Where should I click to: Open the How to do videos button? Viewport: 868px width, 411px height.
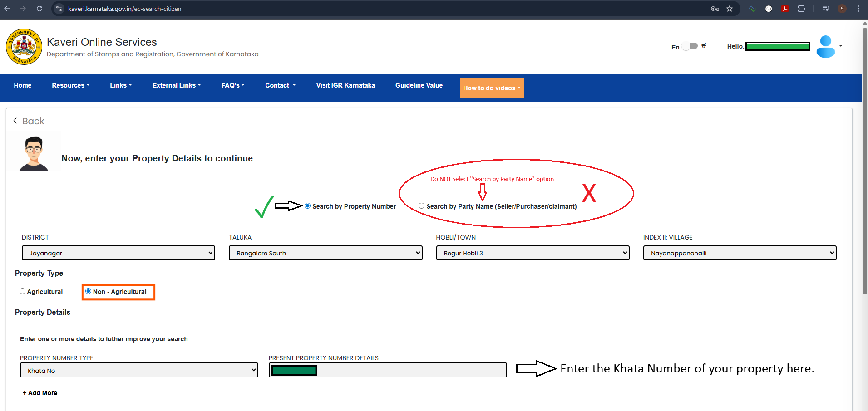492,88
